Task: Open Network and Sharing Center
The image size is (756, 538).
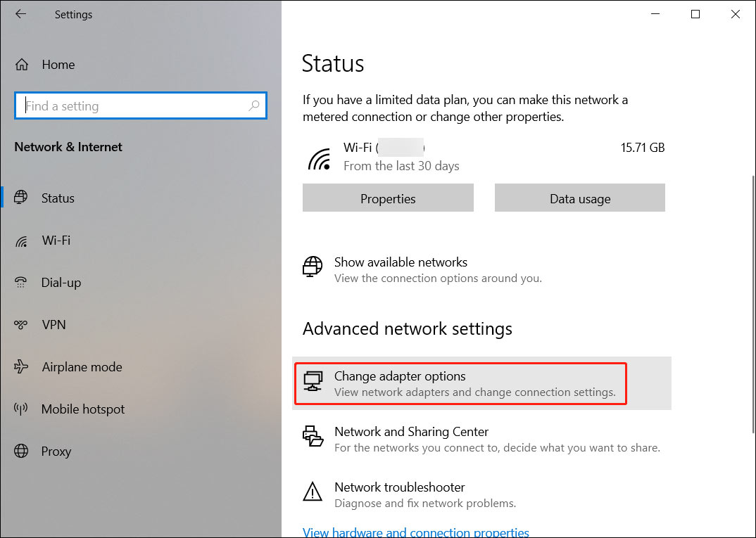Action: coord(412,431)
